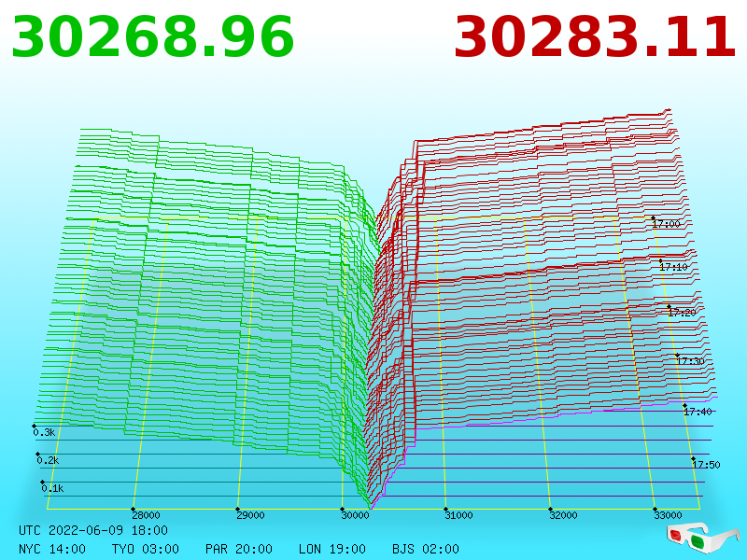
Task: Click the 0.3k depth axis label
Action: [44, 432]
